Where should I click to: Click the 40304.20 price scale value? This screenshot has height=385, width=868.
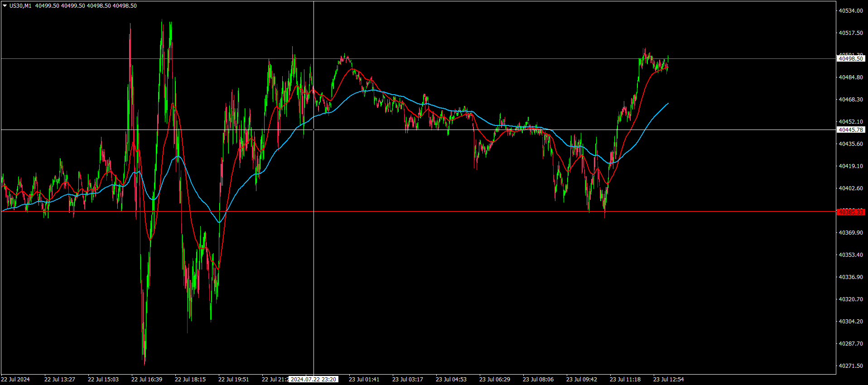pos(851,322)
